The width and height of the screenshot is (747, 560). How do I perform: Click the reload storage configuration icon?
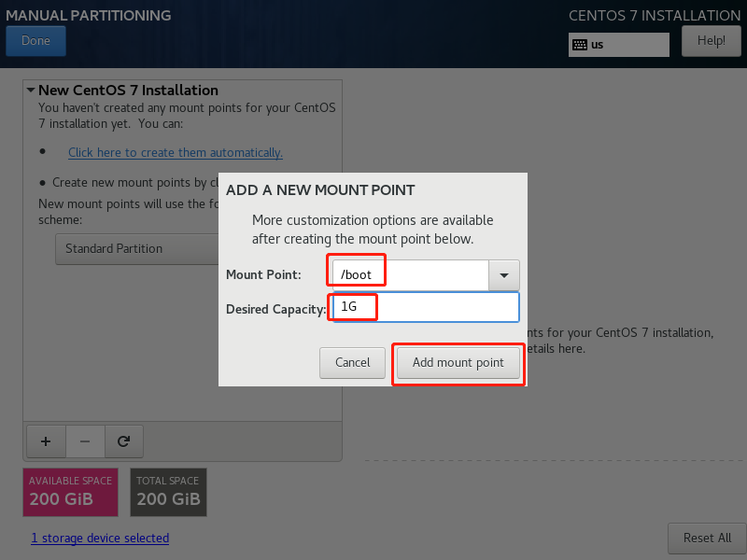124,441
